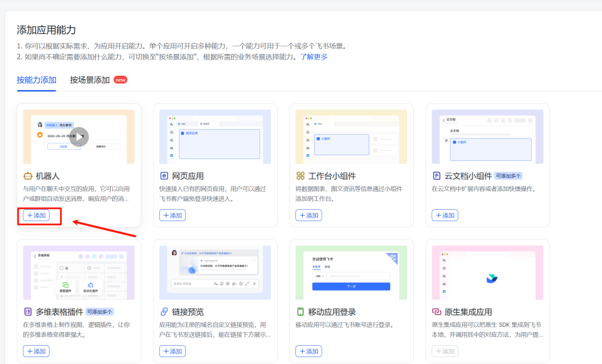Add the 机器人 capability
The height and width of the screenshot is (364, 602).
coord(36,215)
